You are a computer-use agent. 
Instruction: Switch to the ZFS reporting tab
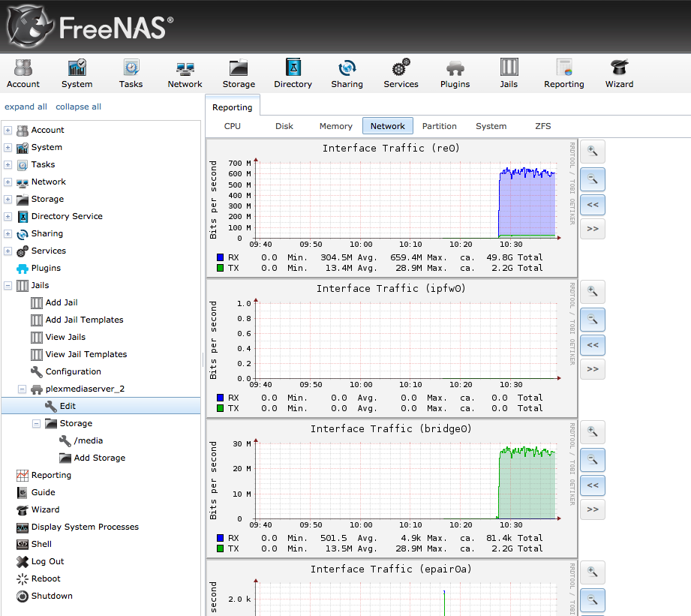click(542, 126)
